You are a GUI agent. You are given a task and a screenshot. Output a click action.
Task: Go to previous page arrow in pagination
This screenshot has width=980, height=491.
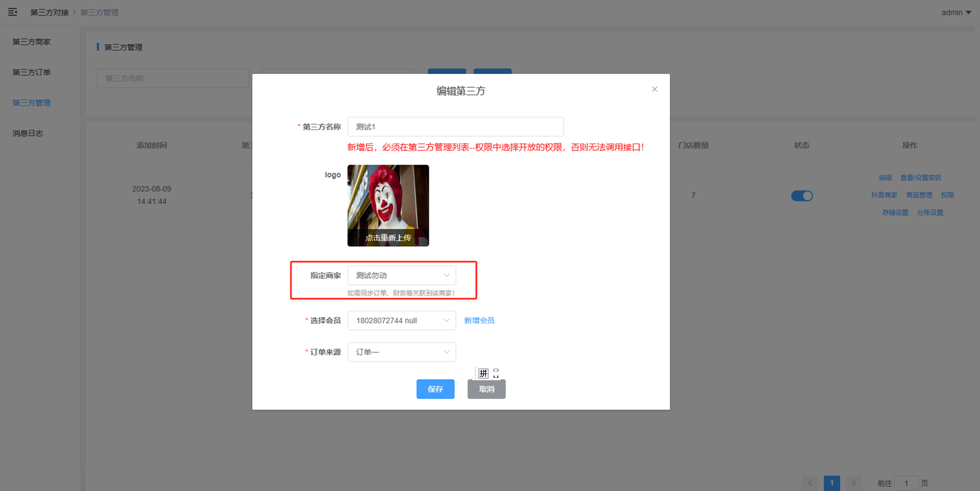(x=810, y=483)
